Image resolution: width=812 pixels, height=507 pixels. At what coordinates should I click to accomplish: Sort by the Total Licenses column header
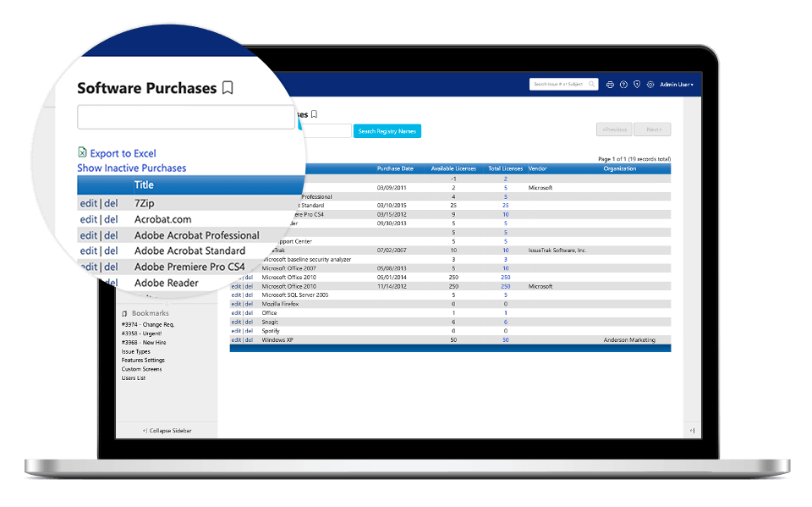click(506, 168)
